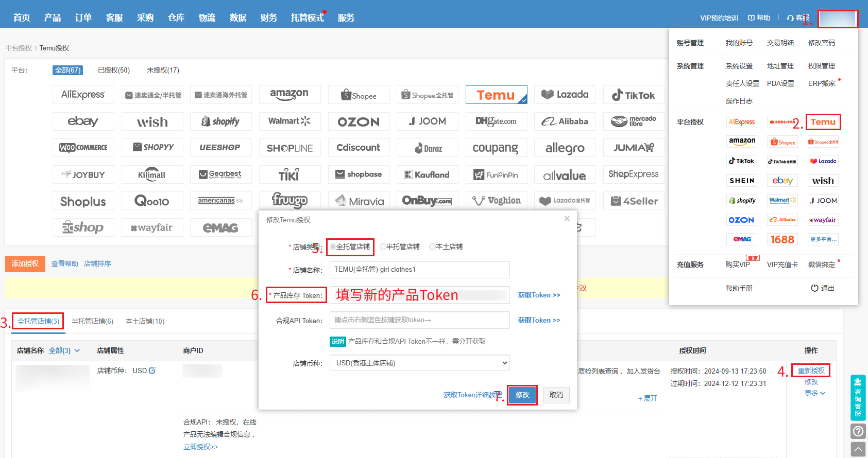Edit the 店铺币种 USD pencil icon
This screenshot has height=458, width=868.
pos(152,371)
